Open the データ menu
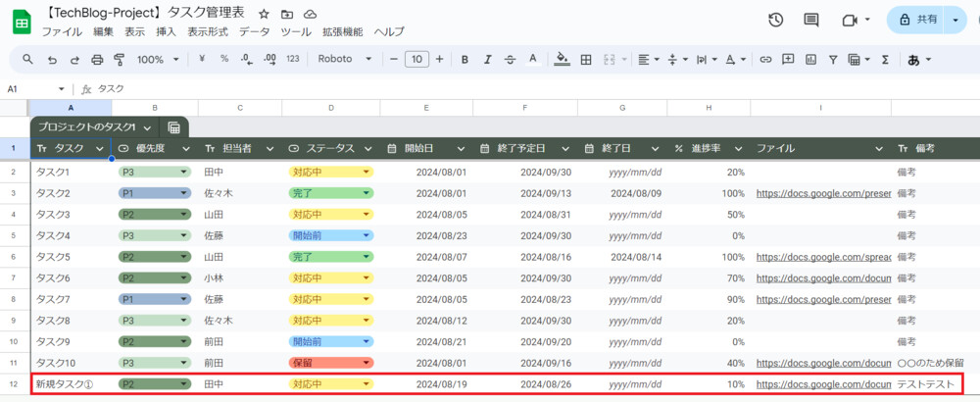980x402 pixels. point(254,31)
